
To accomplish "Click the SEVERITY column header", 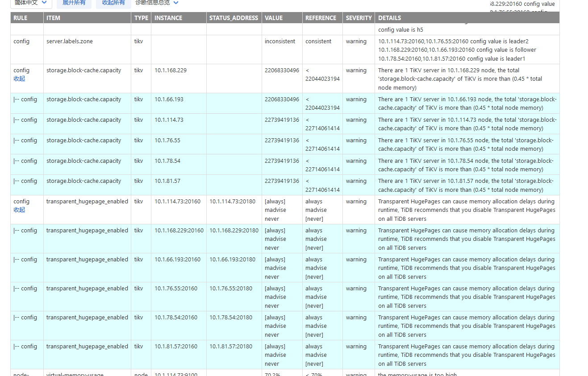I will tap(359, 18).
